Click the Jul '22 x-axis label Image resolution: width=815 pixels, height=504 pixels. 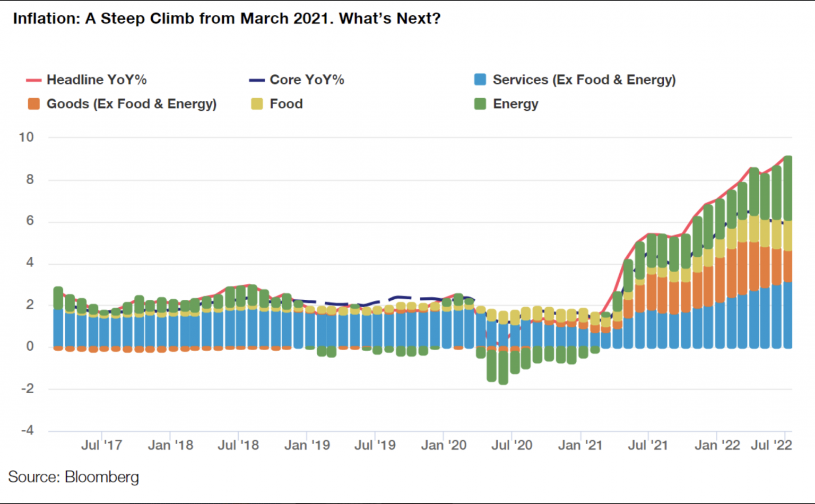771,445
